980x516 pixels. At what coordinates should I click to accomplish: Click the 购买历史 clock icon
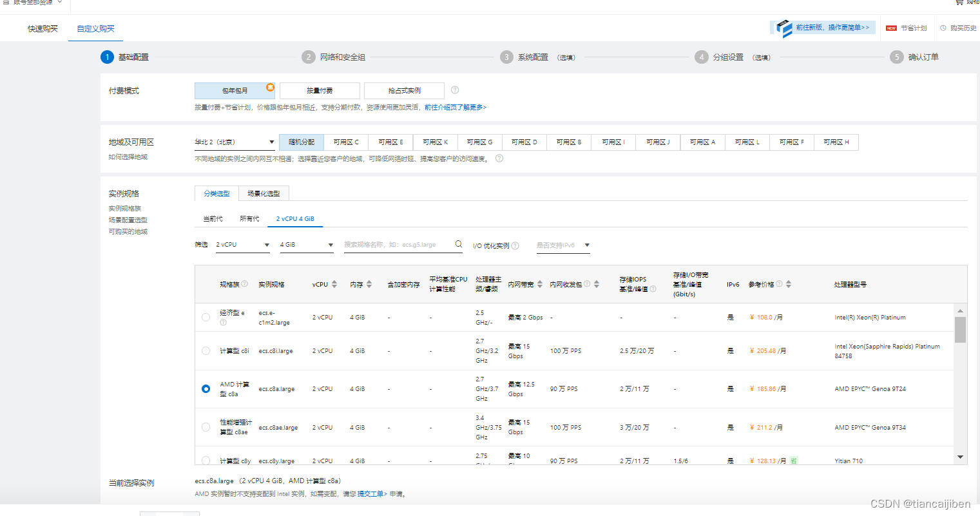(943, 28)
